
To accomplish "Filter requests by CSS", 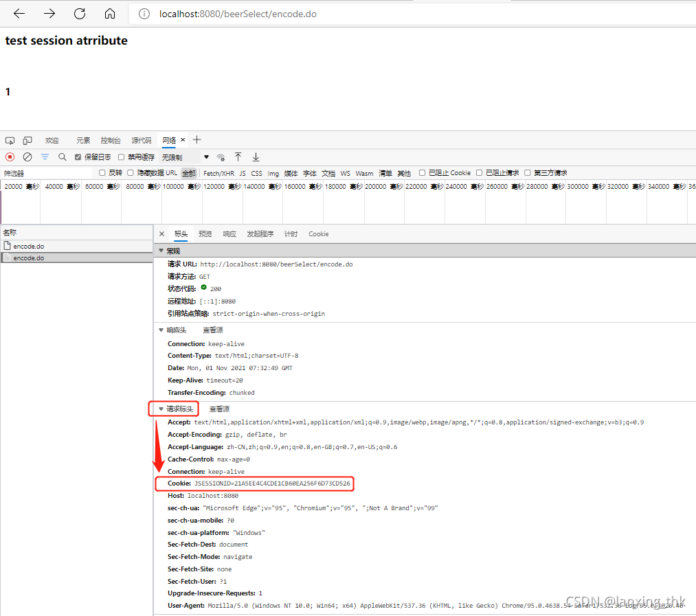I will pyautogui.click(x=256, y=173).
